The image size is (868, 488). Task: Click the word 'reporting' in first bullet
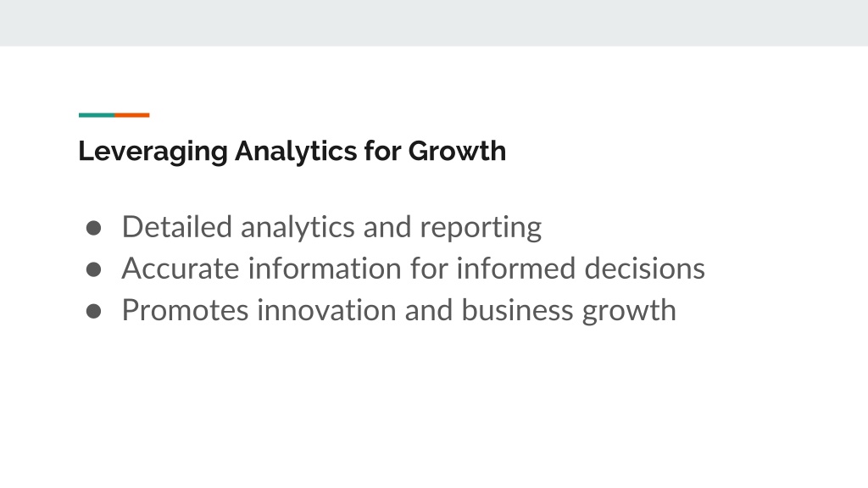coord(481,228)
